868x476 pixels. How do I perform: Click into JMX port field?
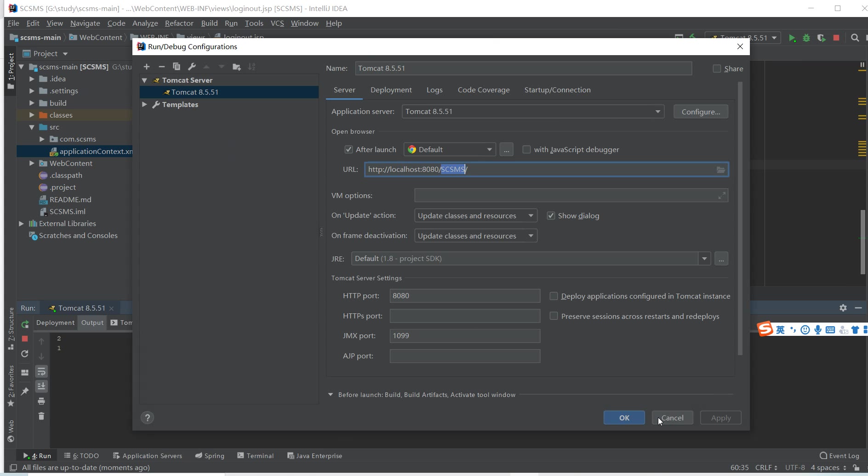click(x=465, y=336)
